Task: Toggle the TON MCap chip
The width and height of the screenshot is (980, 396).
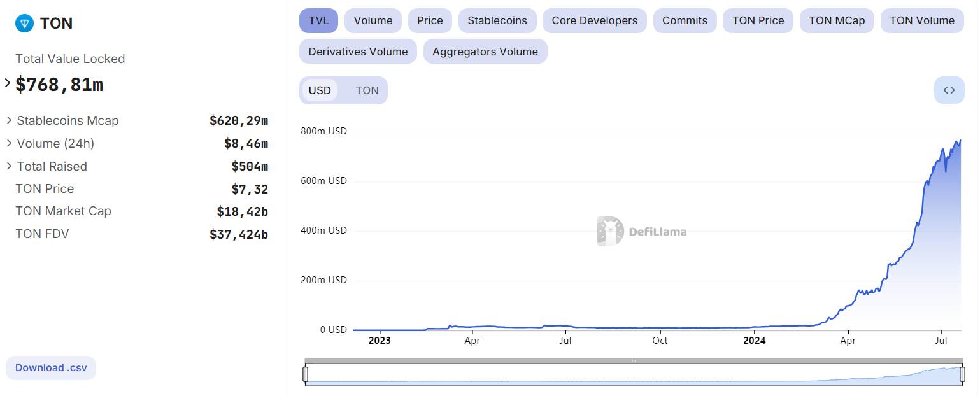Action: click(837, 20)
